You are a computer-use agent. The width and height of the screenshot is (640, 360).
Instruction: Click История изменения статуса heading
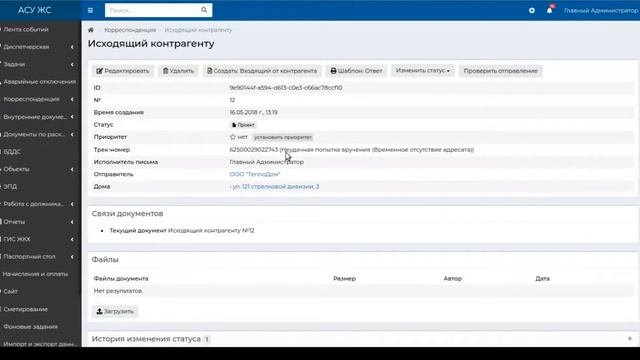tap(146, 339)
